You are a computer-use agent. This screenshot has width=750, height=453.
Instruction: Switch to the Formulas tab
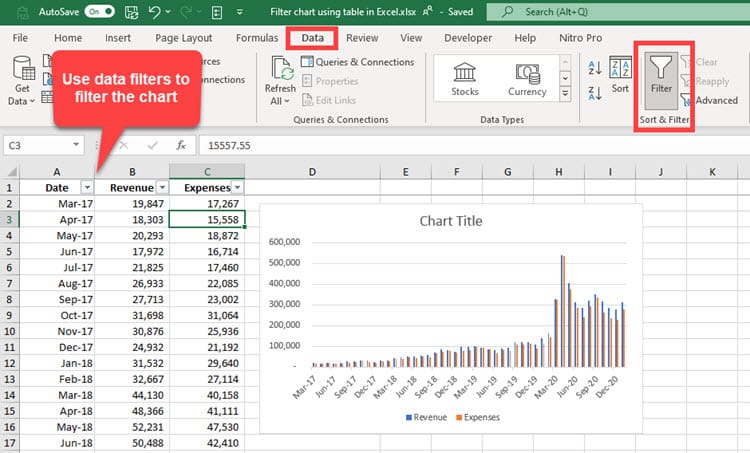[x=257, y=38]
